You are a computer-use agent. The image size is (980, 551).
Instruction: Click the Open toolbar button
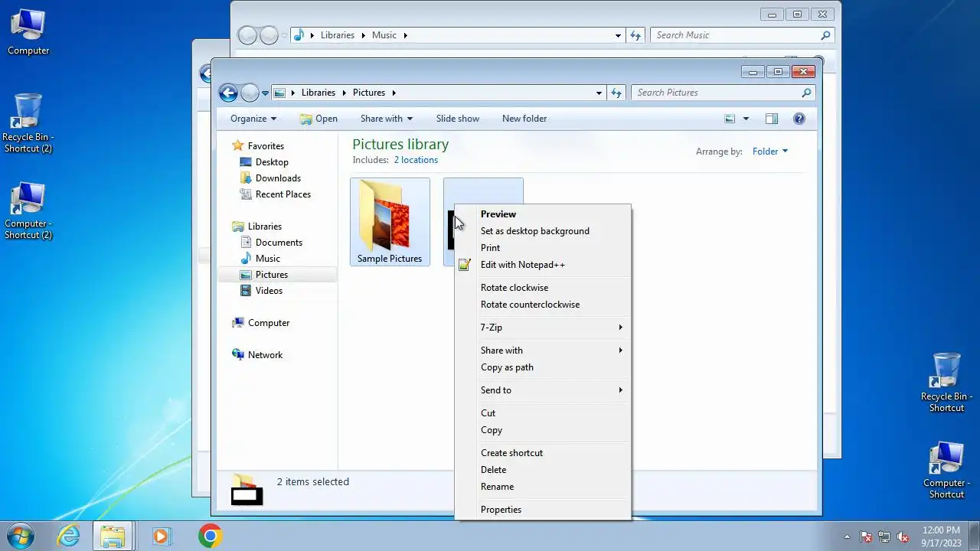pyautogui.click(x=318, y=119)
